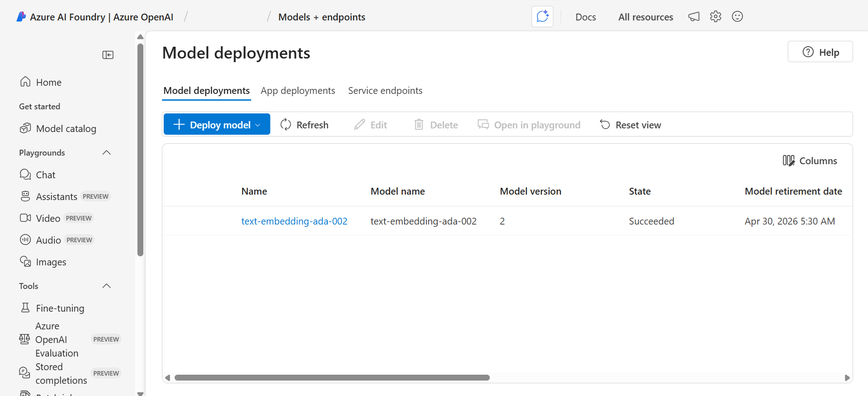Open the AI assistant chat sparkle icon
Viewport: 868px width, 396px height.
coord(542,17)
